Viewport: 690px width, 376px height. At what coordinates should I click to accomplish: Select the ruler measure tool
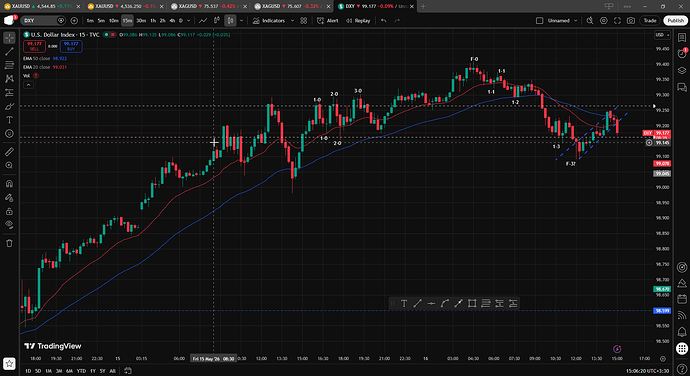click(x=9, y=152)
